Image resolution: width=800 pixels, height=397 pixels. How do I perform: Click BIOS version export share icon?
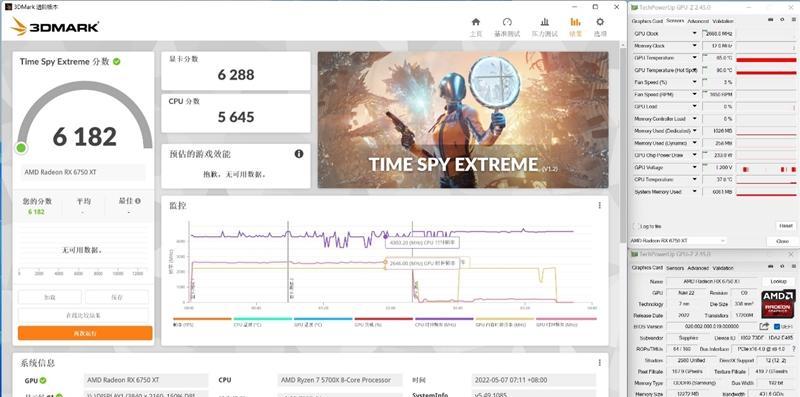point(764,326)
